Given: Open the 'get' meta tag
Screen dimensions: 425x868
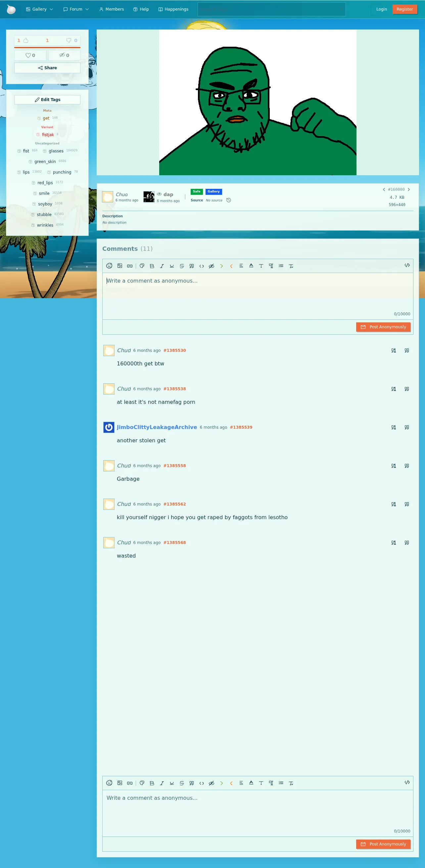Looking at the screenshot, I should (46, 118).
